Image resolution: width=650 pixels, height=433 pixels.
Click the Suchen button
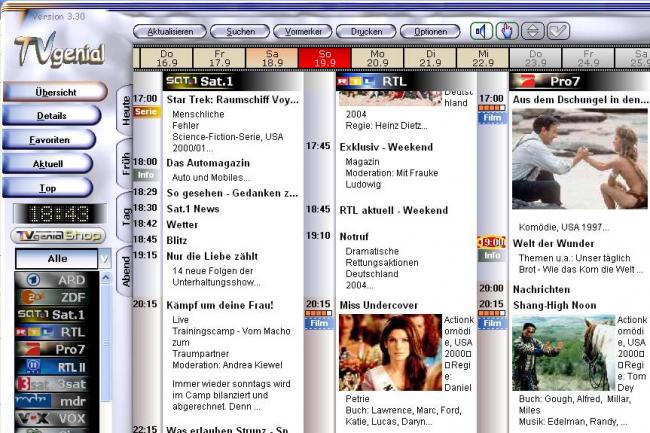pyautogui.click(x=240, y=31)
